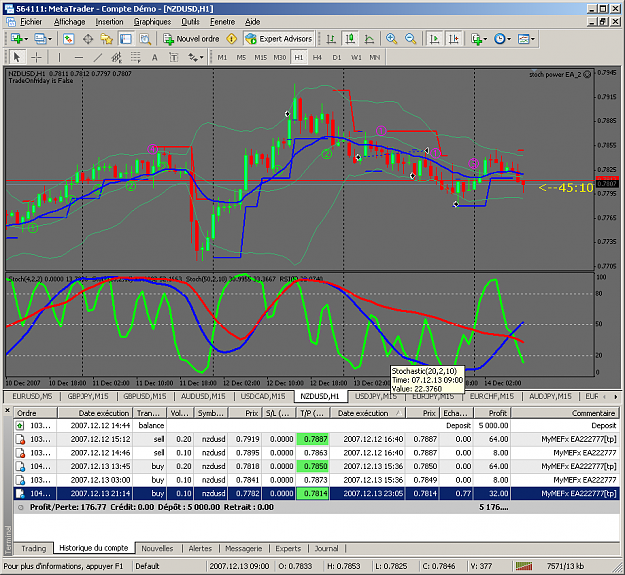Open the Journal terminal tab
Viewport: 625px width, 575px height.
[x=326, y=549]
